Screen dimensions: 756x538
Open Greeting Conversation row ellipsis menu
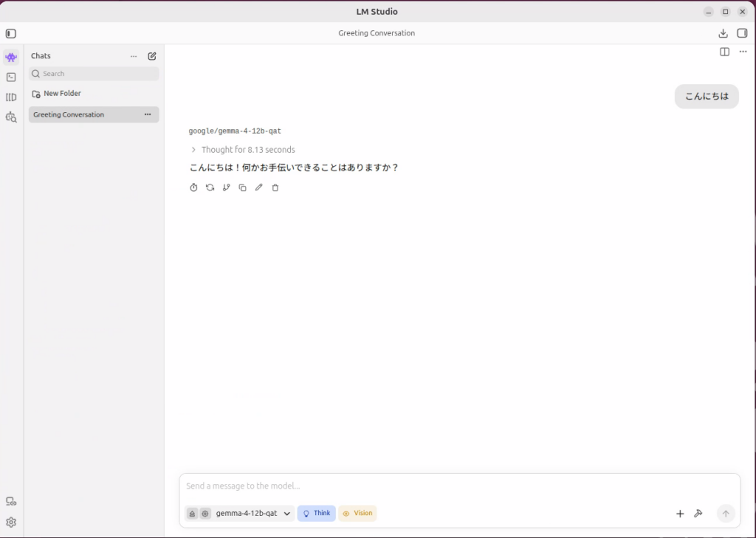(148, 114)
